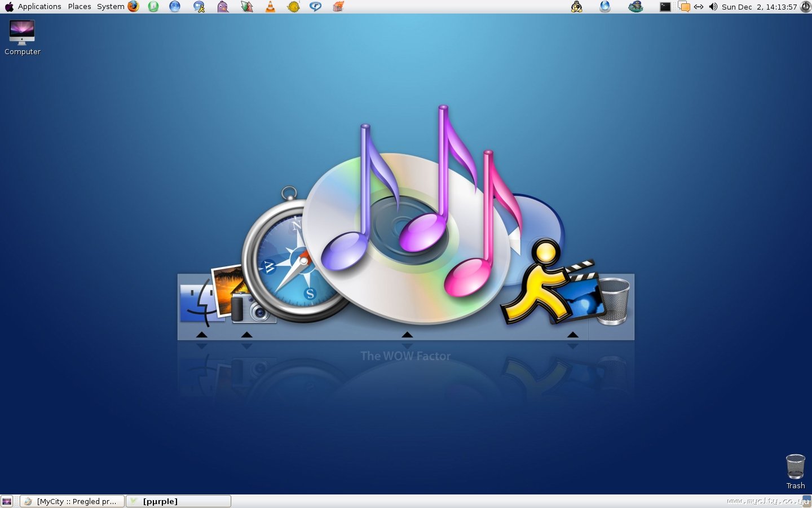812x508 pixels.
Task: Launch the terminal from the top panel
Action: tap(665, 7)
